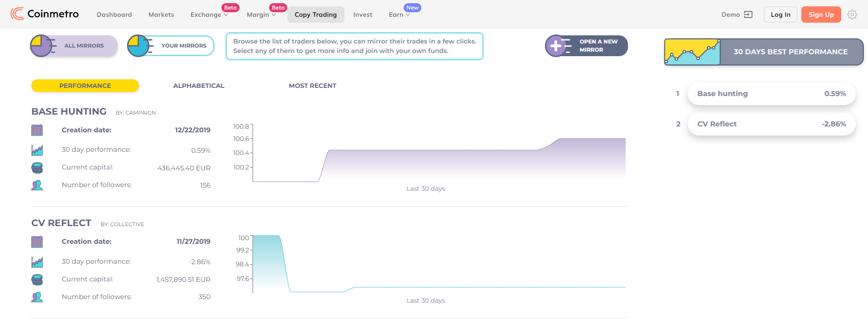Click the mirror browsing instructions box
The height and width of the screenshot is (319, 868).
[354, 46]
